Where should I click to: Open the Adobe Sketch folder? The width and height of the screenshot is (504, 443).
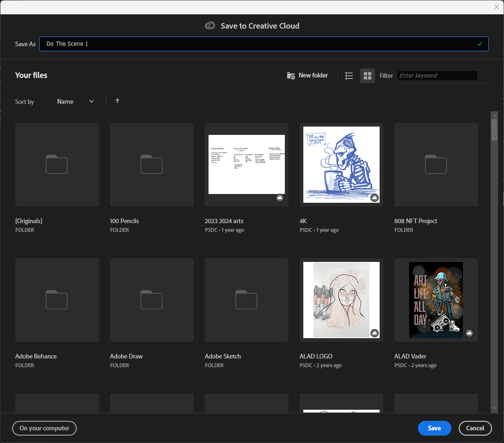click(x=246, y=300)
